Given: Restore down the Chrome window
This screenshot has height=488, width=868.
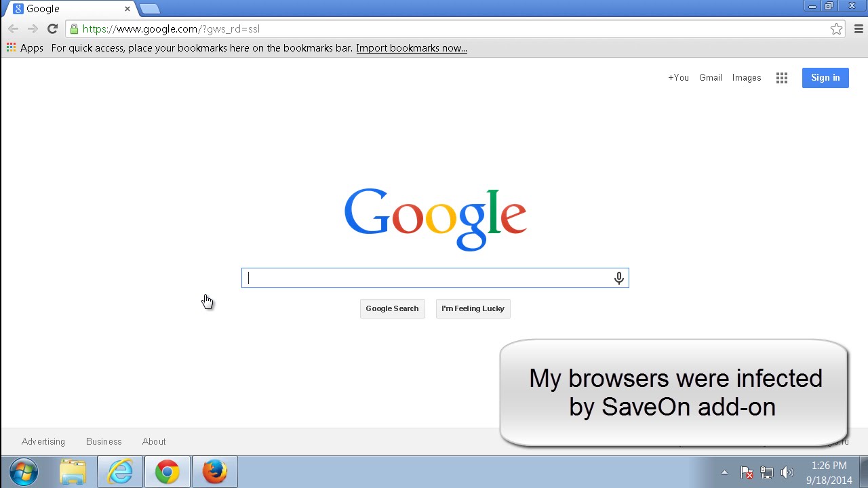Looking at the screenshot, I should coord(829,6).
